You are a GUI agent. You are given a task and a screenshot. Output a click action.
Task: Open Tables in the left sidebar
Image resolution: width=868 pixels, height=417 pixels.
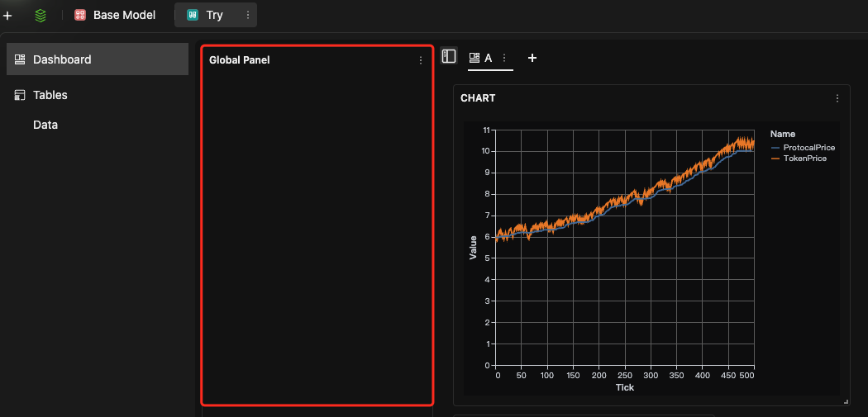point(50,95)
